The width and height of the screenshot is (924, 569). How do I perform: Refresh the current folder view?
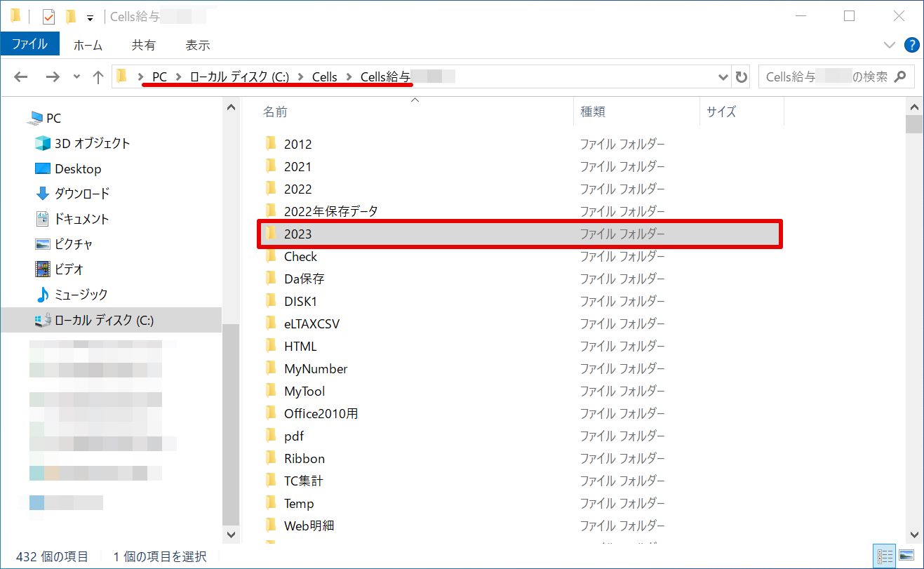[x=742, y=77]
